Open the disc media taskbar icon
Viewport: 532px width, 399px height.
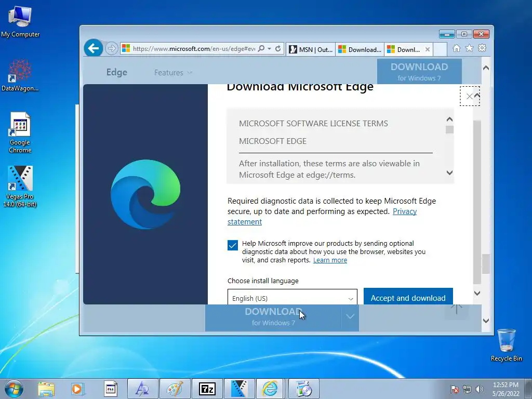[x=304, y=389]
